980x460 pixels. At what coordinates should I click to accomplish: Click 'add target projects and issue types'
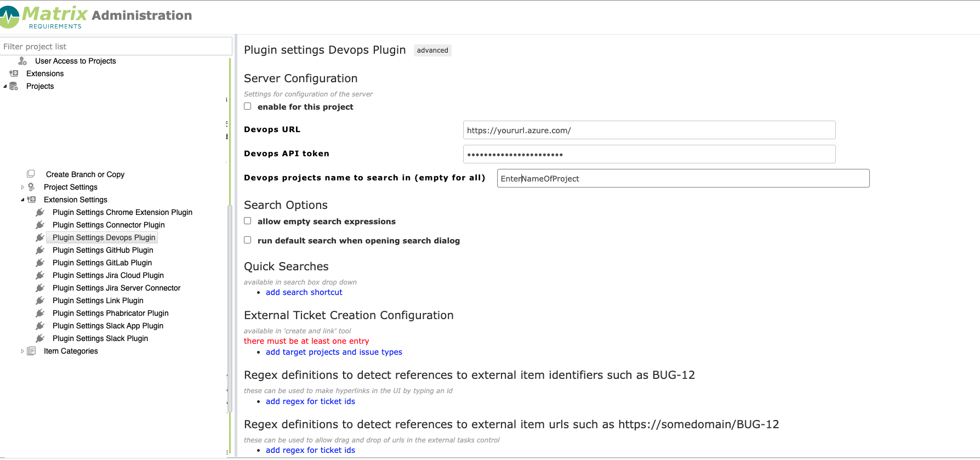334,352
